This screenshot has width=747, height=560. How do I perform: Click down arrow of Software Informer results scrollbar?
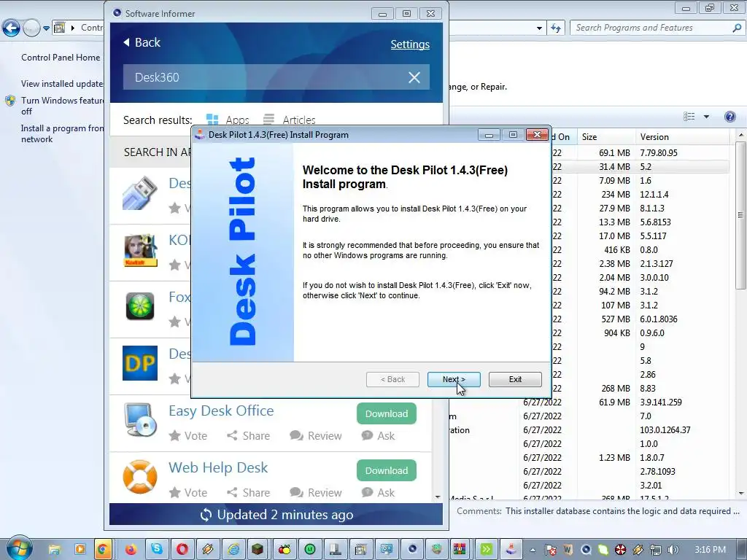pyautogui.click(x=438, y=497)
